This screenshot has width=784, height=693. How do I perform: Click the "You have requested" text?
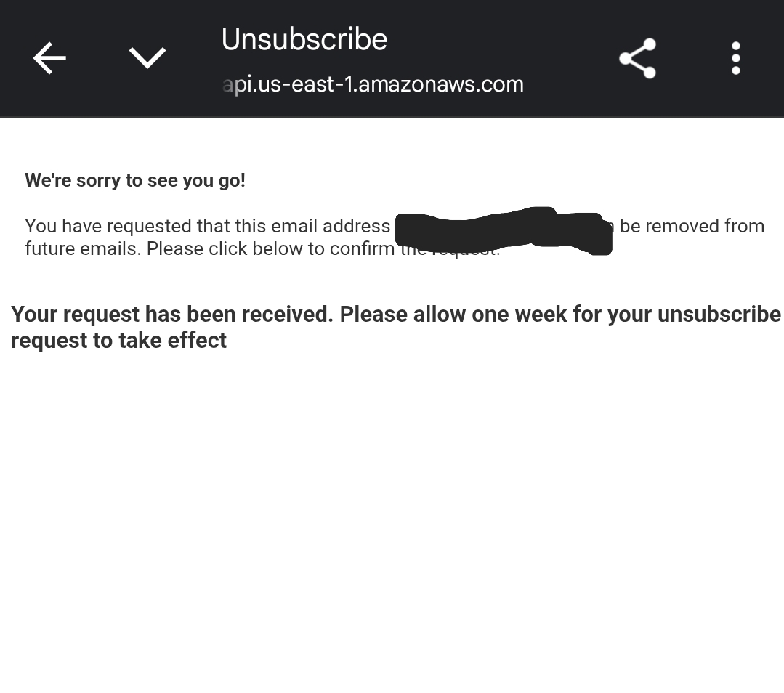pos(108,226)
